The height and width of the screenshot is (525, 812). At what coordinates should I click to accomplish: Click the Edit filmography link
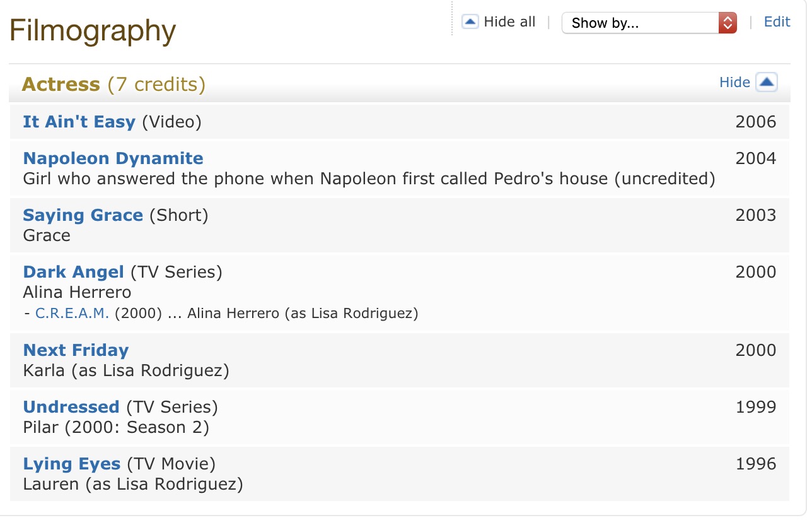click(x=777, y=22)
